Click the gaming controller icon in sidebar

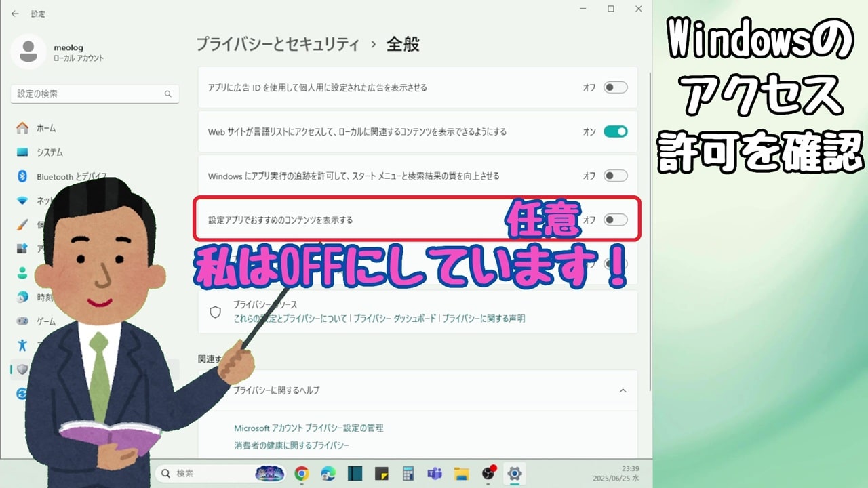click(x=22, y=321)
